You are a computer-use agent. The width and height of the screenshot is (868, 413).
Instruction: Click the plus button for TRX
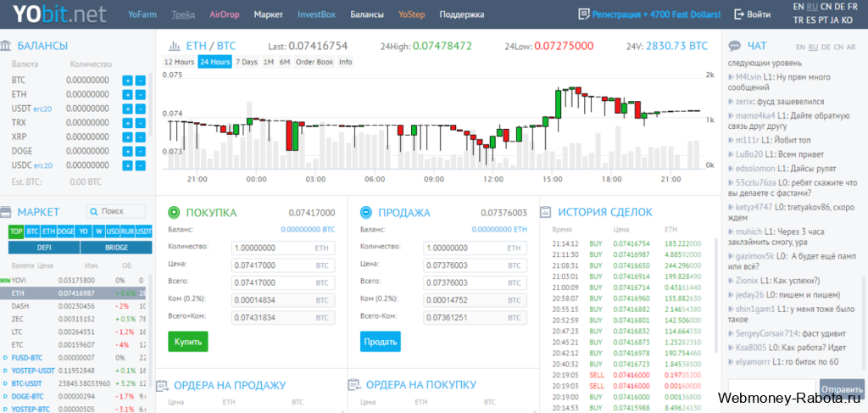pyautogui.click(x=127, y=123)
